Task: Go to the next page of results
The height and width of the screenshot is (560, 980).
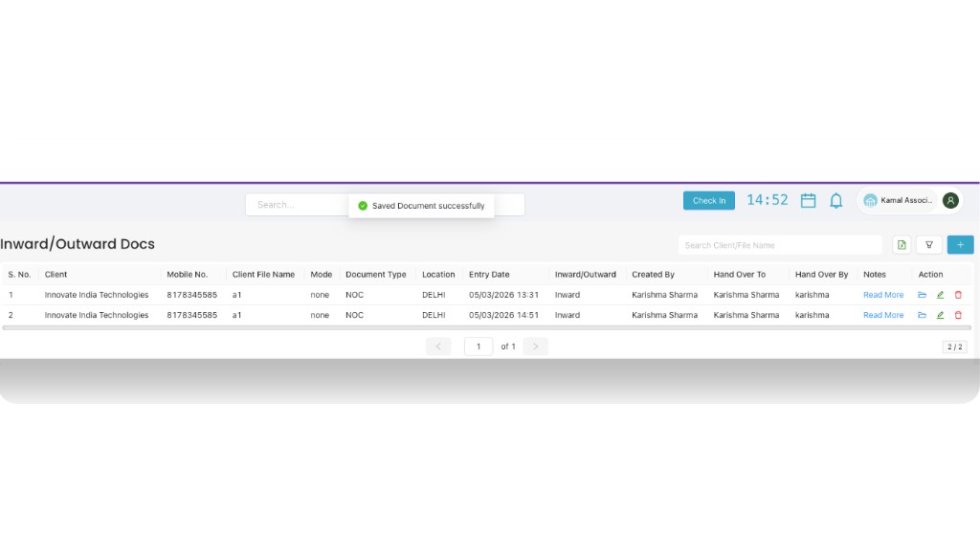Action: [535, 347]
